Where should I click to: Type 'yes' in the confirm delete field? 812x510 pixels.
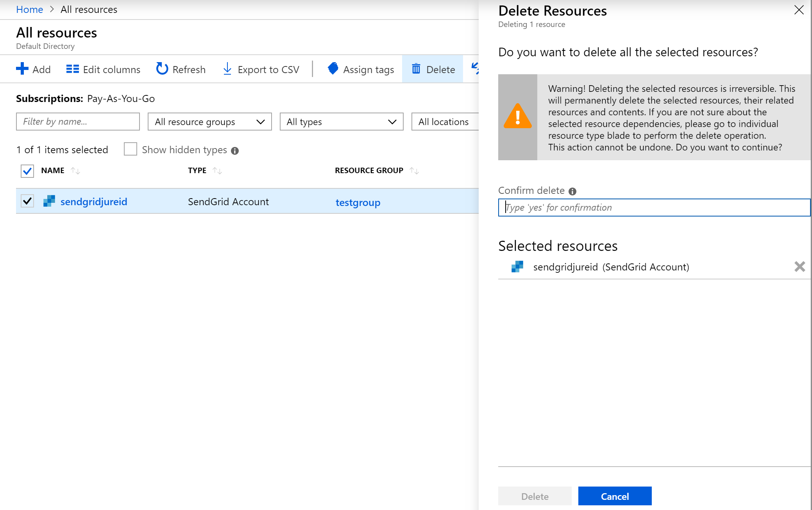[655, 207]
